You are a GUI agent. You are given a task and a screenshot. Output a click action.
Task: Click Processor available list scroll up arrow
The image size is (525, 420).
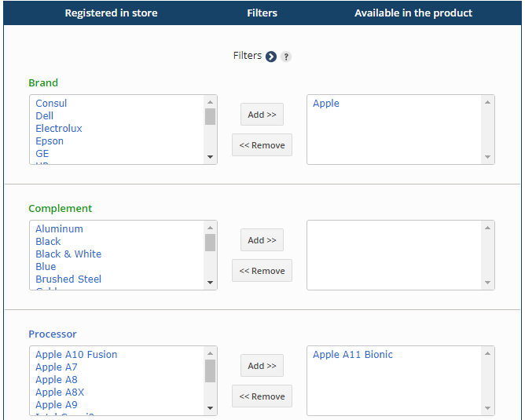point(487,353)
